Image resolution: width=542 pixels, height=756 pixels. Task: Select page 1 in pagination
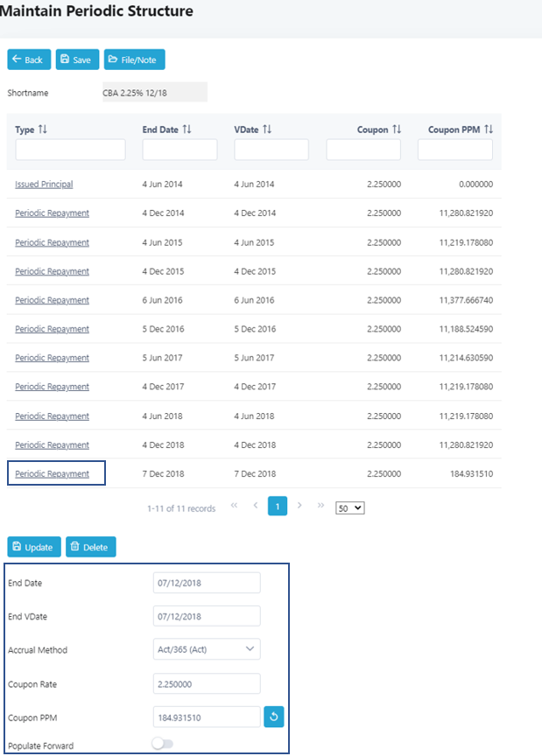(x=277, y=506)
